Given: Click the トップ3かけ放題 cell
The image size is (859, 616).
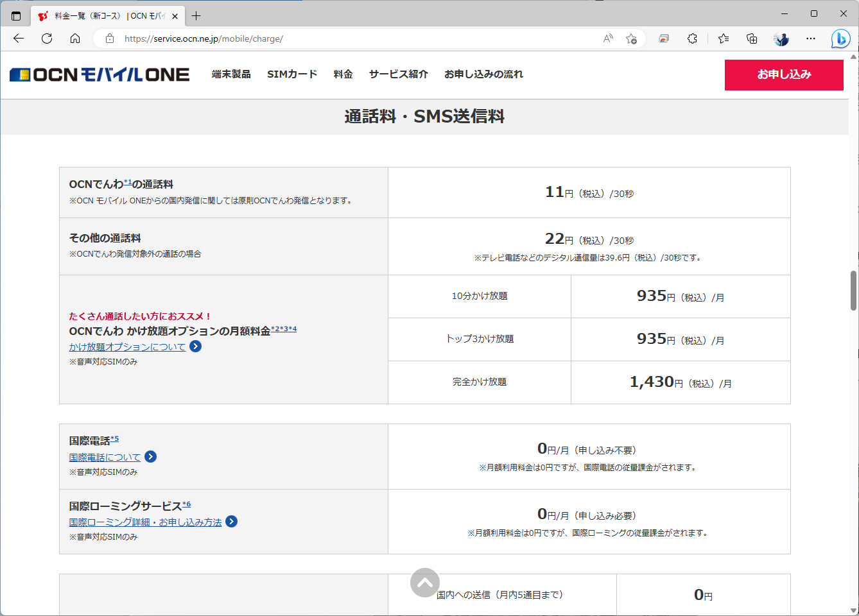Looking at the screenshot, I should coord(480,339).
